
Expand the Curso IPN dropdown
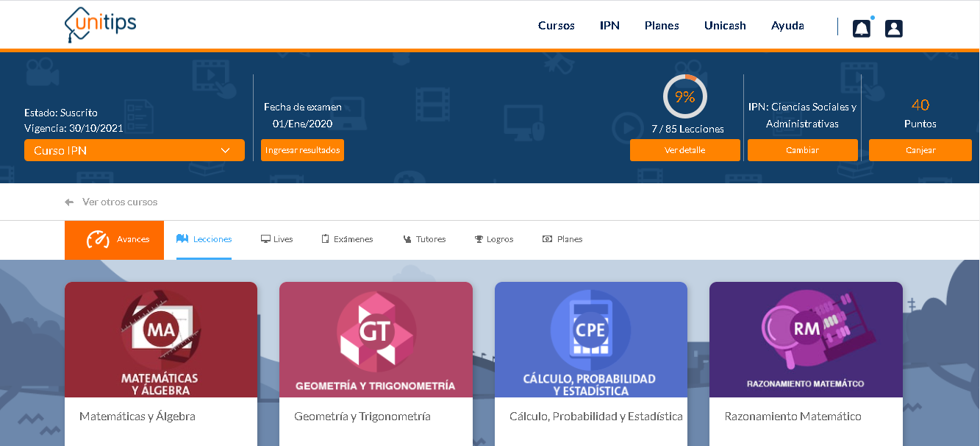click(135, 150)
